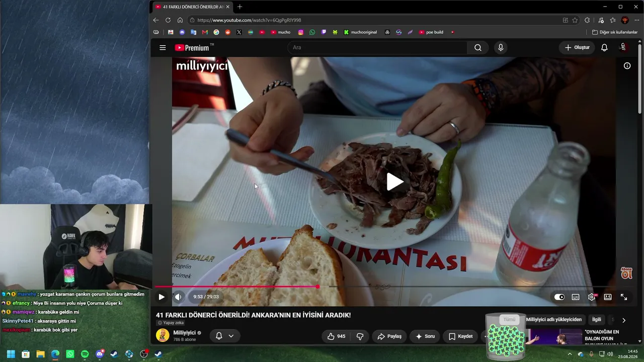
Task: Show video info card icon
Action: tap(627, 66)
